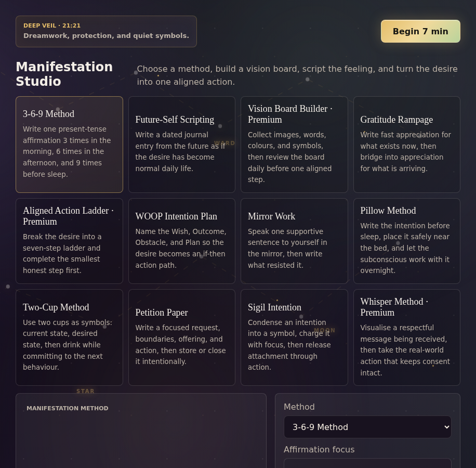
Task: Select the Mirror Work card
Action: (x=294, y=241)
